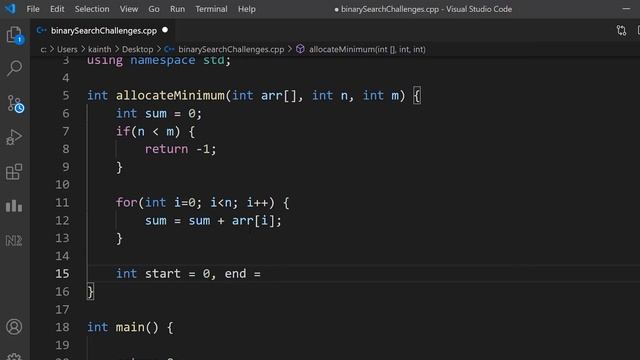This screenshot has height=360, width=640.
Task: Click 'int main()' on line 18
Action: pyautogui.click(x=122, y=327)
